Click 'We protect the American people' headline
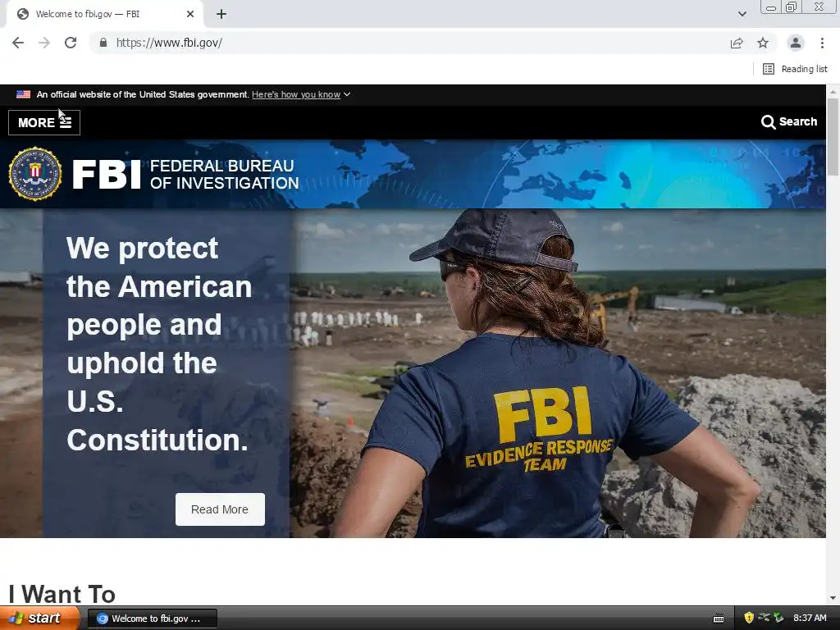This screenshot has height=630, width=840. coord(159,344)
